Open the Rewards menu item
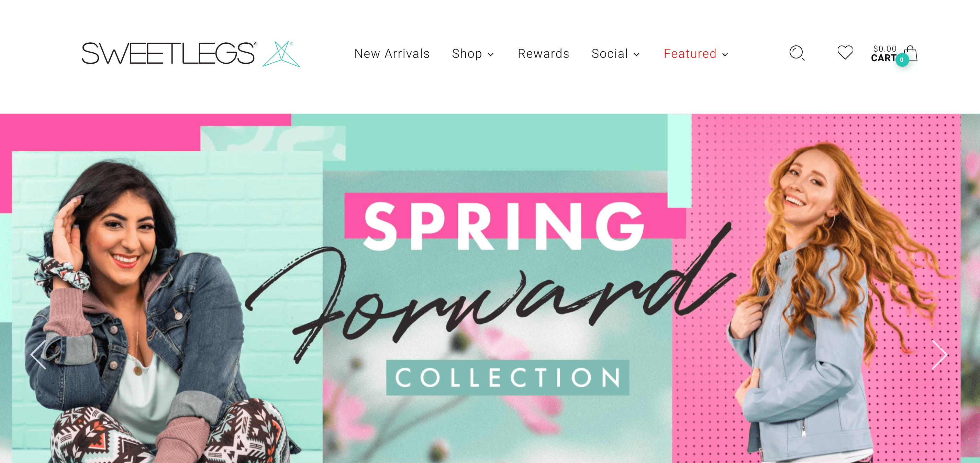 pos(543,54)
